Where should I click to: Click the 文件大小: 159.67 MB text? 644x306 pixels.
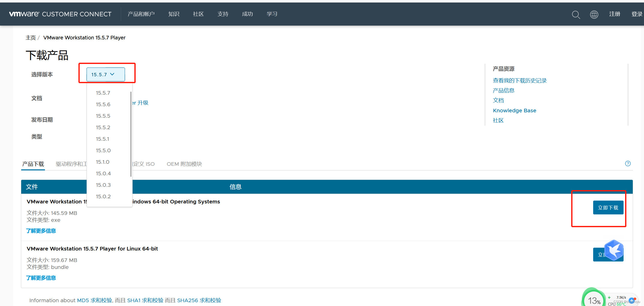pyautogui.click(x=52, y=260)
